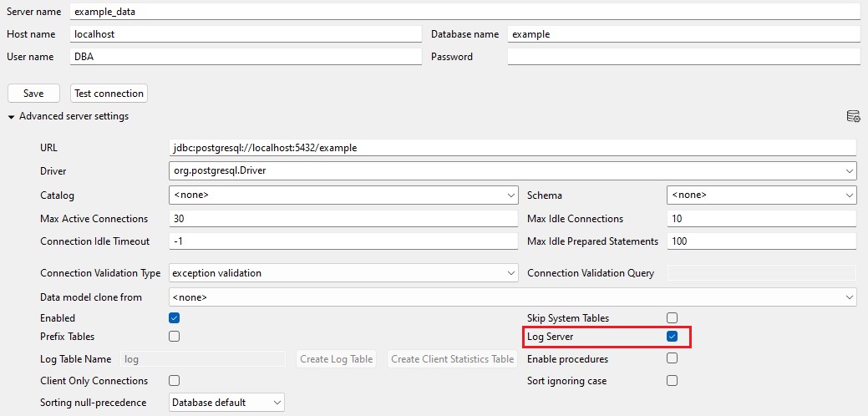Open the Schema dropdown
868x416 pixels.
[x=762, y=195]
